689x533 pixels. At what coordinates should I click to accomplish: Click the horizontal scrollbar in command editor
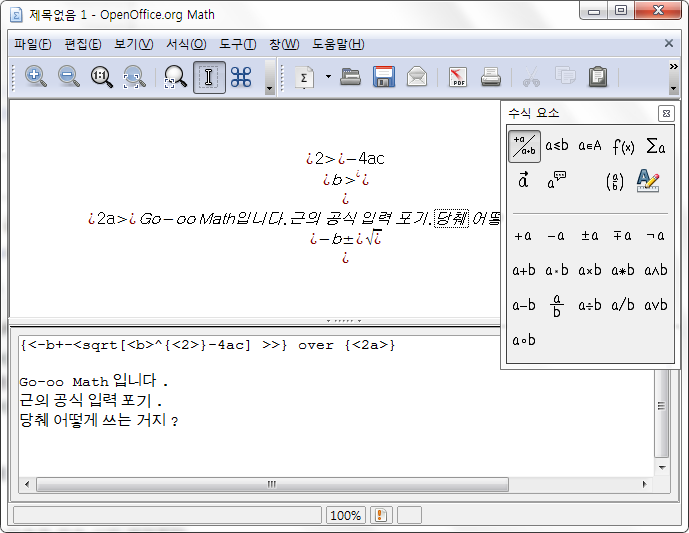[x=272, y=484]
